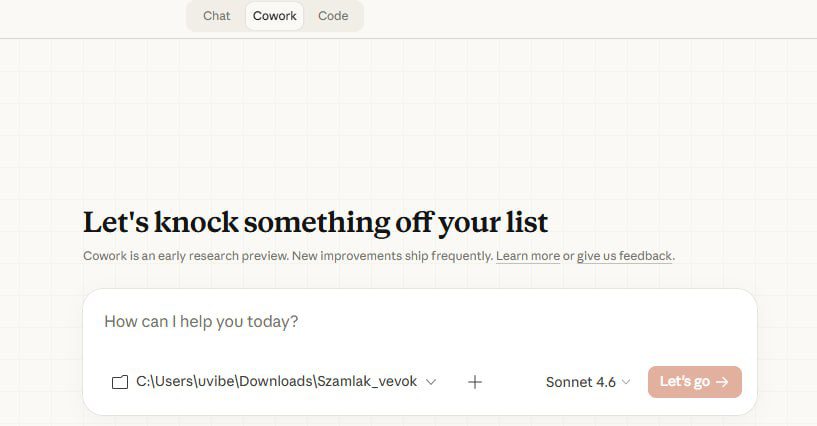Click the 'Let's knock something off your list' heading

click(x=315, y=221)
